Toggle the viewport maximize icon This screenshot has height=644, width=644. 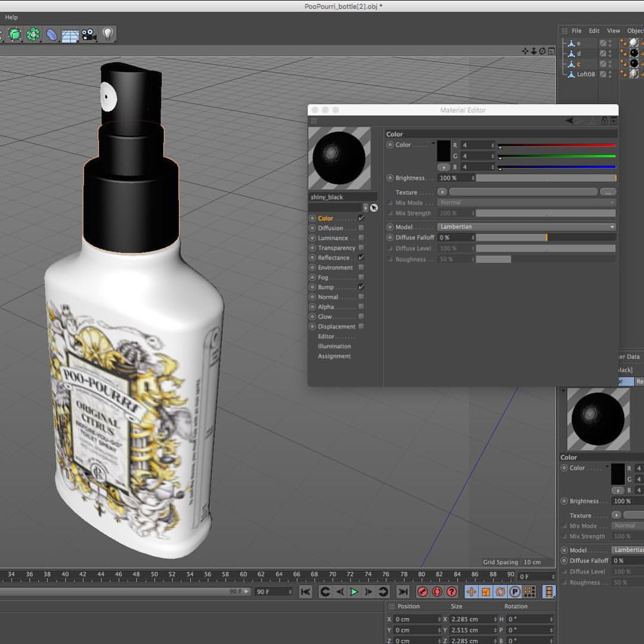551,51
